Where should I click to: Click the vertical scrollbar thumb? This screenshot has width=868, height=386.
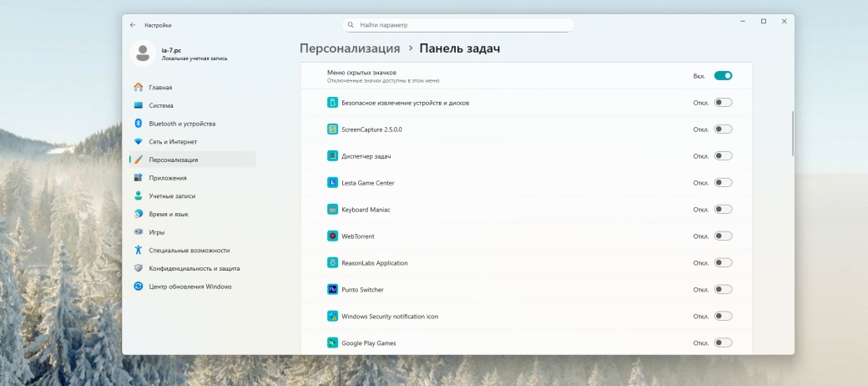pyautogui.click(x=792, y=133)
